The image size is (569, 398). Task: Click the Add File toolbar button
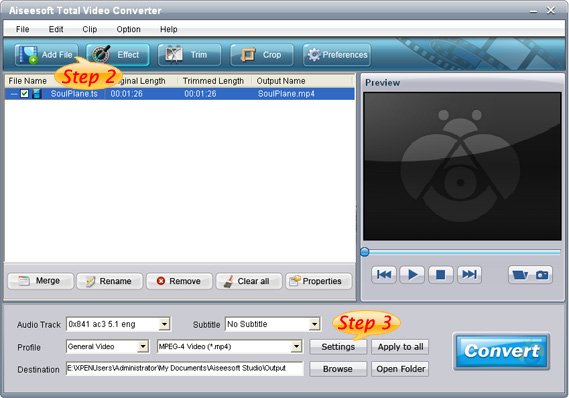46,55
